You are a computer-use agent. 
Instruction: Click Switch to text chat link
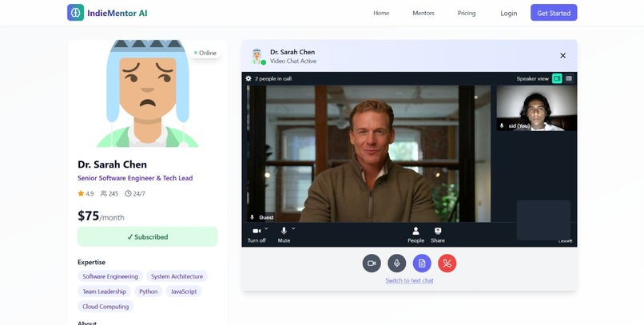click(x=409, y=281)
